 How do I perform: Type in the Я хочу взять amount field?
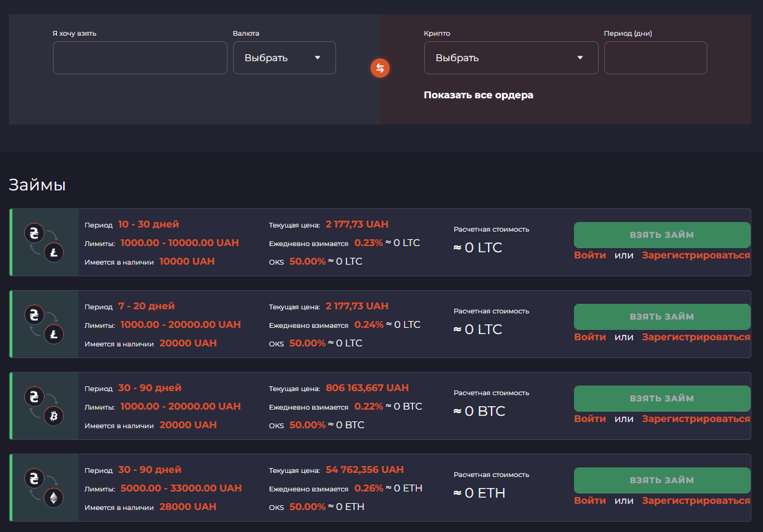pos(140,58)
